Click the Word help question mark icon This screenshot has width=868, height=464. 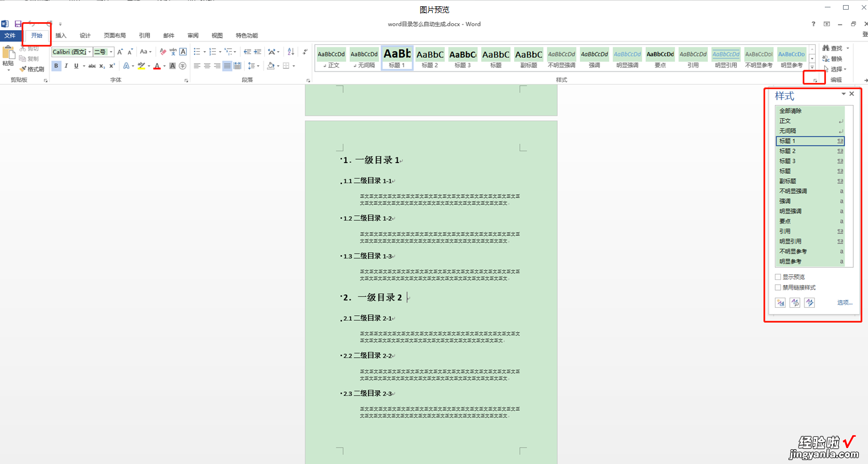click(813, 24)
